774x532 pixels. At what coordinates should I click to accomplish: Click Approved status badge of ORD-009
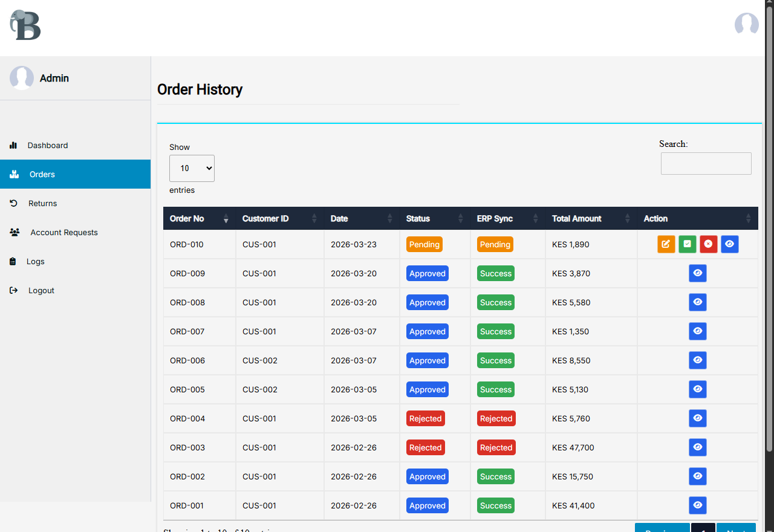coord(428,273)
